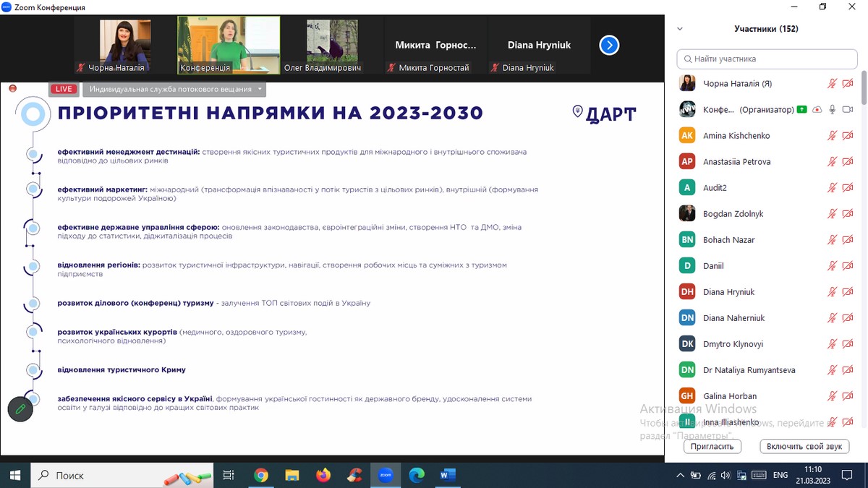The image size is (868, 488).
Task: Click the green annotation pencil button
Action: point(20,409)
